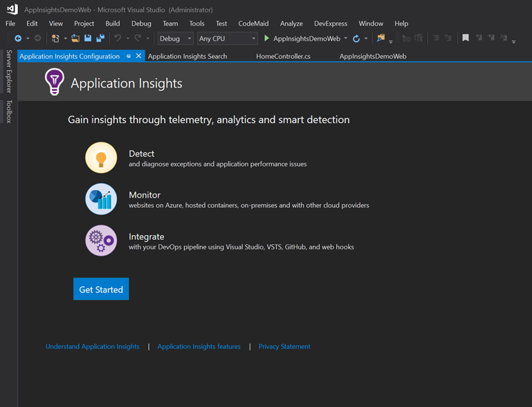
Task: Open the Server Explorer side panel
Action: point(9,71)
